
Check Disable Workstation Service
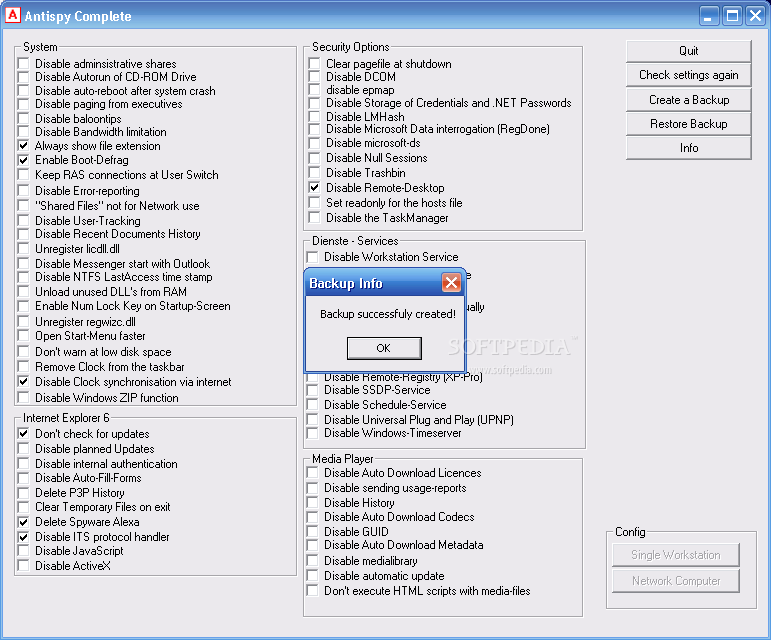point(312,257)
